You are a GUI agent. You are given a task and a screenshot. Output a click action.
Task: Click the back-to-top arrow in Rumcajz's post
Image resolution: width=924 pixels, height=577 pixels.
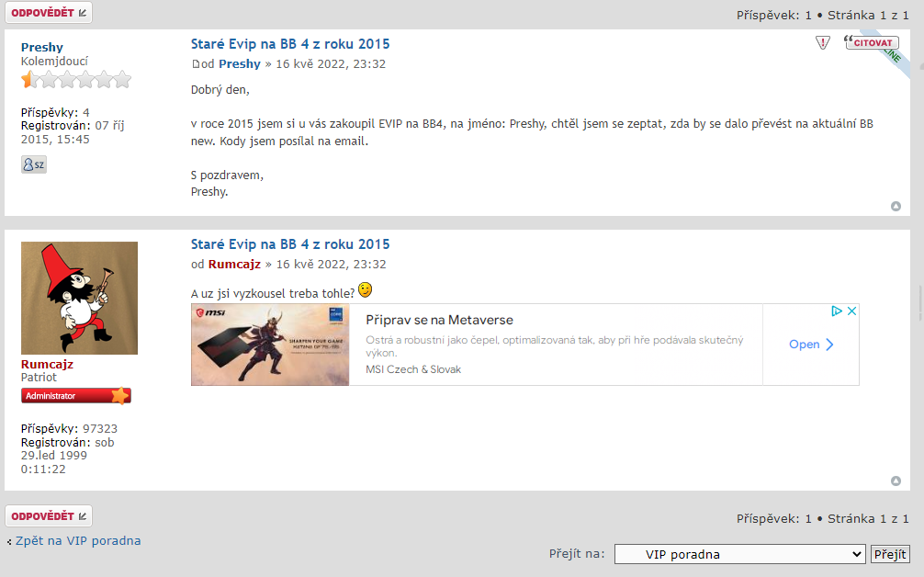coord(896,481)
